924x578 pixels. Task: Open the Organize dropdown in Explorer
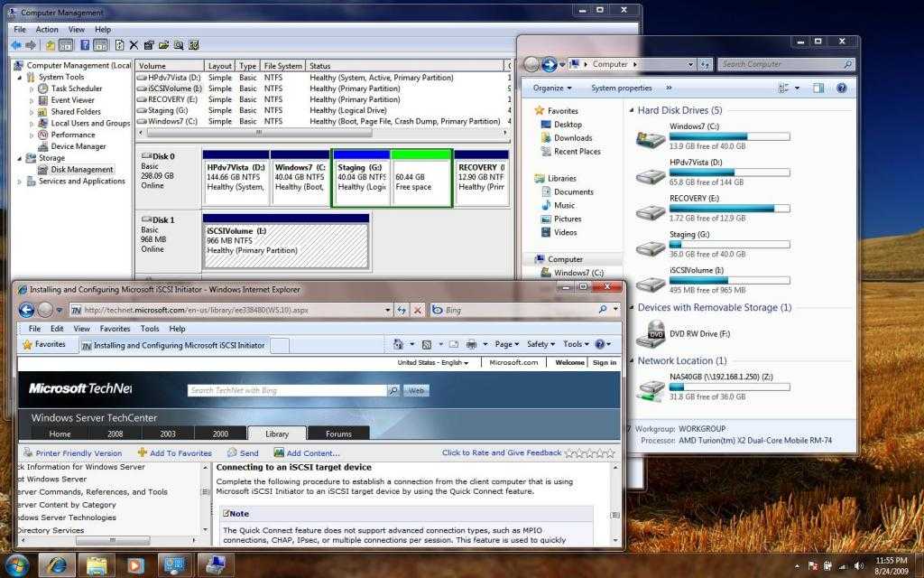552,88
